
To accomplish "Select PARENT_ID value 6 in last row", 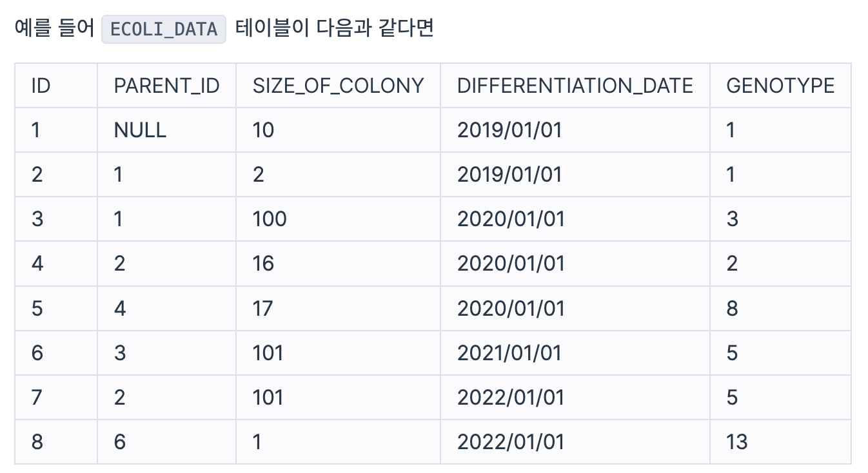I will [x=166, y=441].
